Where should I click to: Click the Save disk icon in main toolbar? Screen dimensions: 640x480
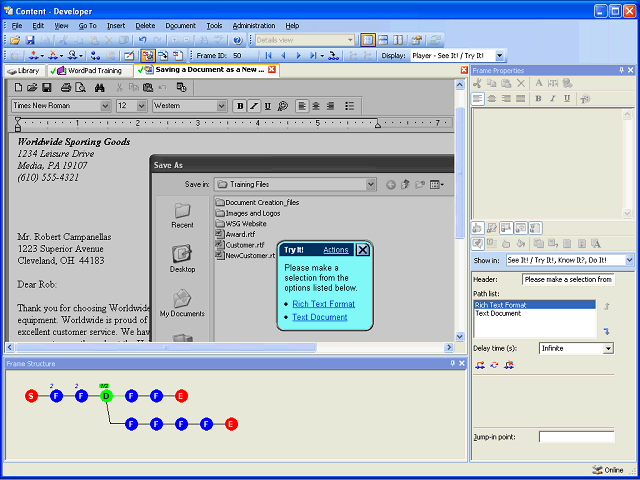pos(30,40)
